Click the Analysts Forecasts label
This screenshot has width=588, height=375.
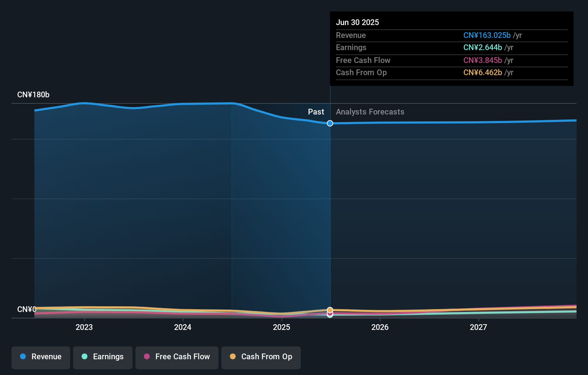point(370,112)
